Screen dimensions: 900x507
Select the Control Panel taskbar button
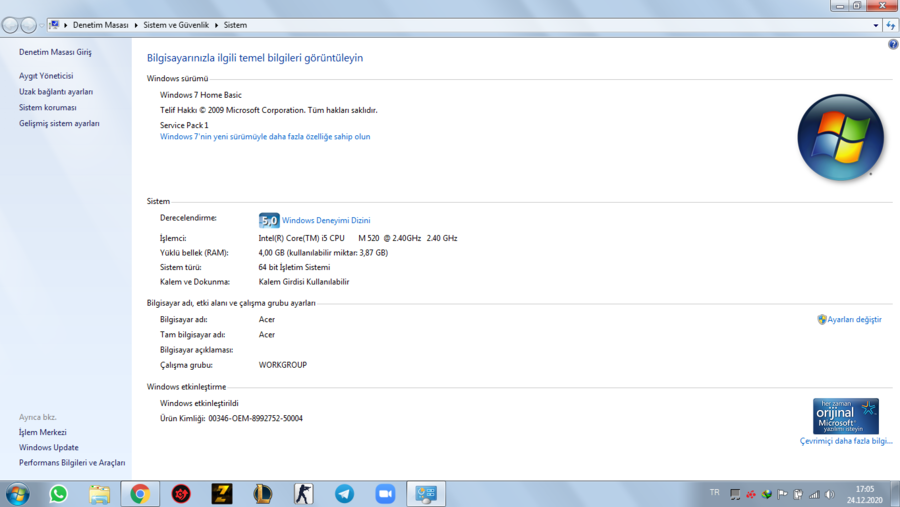coord(426,494)
